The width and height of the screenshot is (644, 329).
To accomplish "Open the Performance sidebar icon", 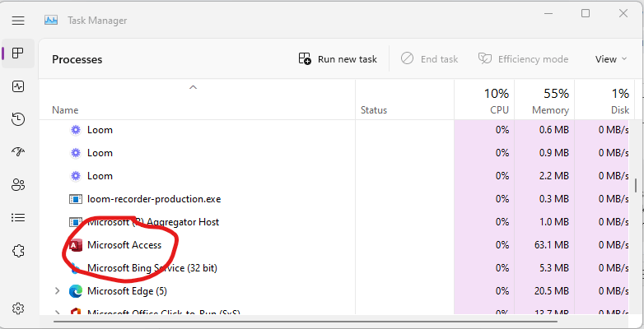I will (x=18, y=86).
